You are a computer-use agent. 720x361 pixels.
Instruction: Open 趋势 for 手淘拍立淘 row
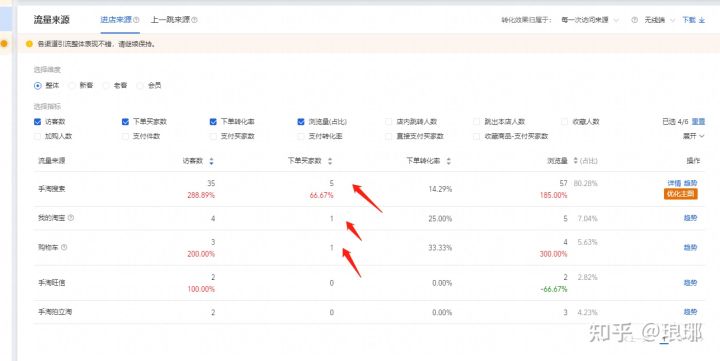[x=690, y=312]
